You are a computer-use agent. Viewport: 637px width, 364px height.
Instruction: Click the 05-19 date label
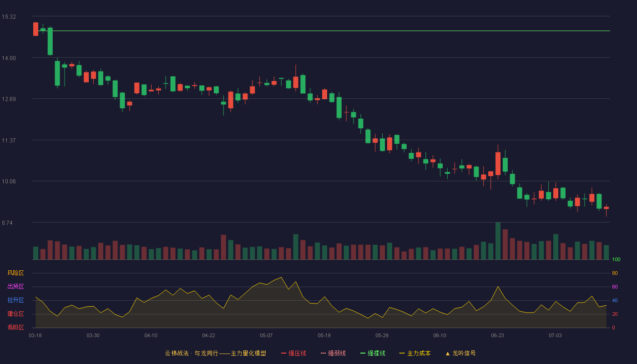[x=324, y=335]
